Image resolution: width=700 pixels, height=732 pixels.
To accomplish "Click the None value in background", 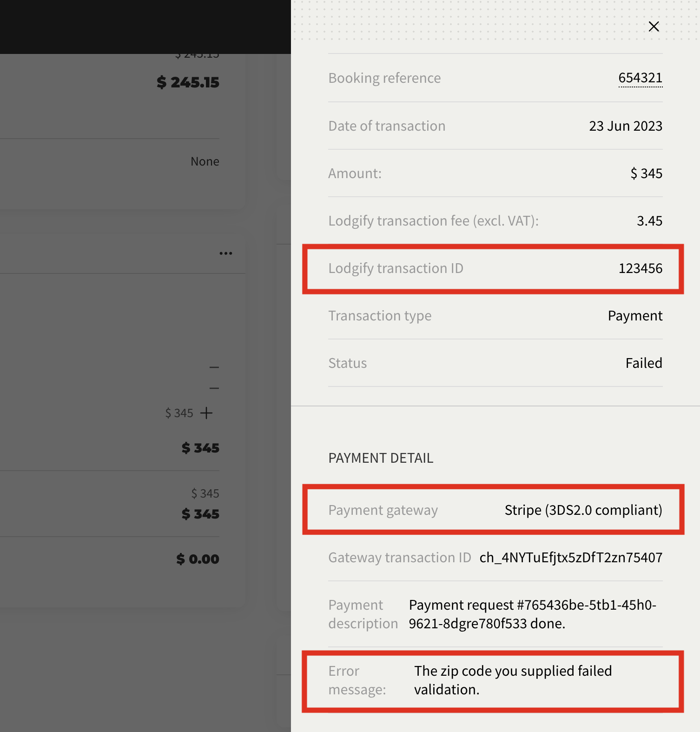I will (205, 161).
